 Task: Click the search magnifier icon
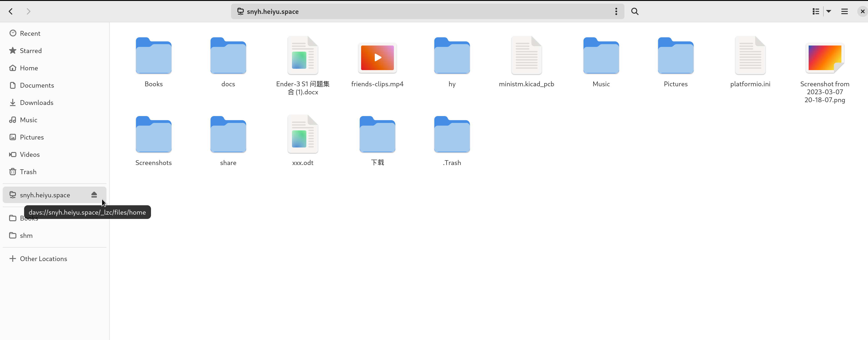(635, 11)
